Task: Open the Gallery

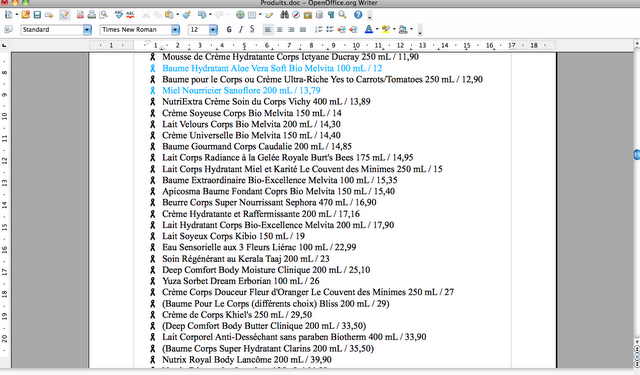Action: click(x=308, y=15)
